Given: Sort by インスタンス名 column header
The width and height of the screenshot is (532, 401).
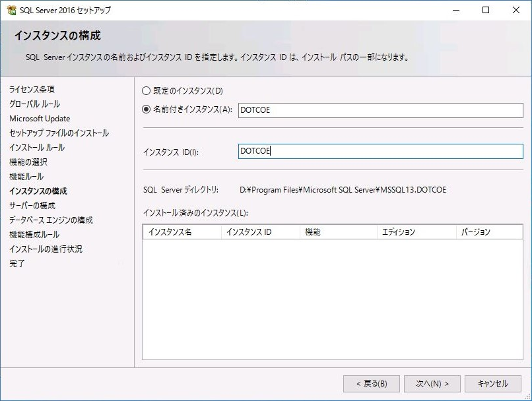Looking at the screenshot, I should tap(182, 231).
